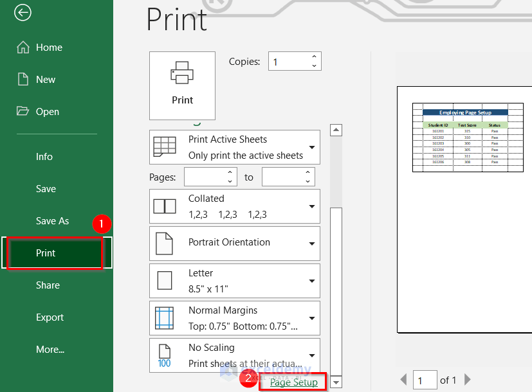The height and width of the screenshot is (392, 532).
Task: Select the Print Active Sheets icon
Action: pyautogui.click(x=165, y=147)
